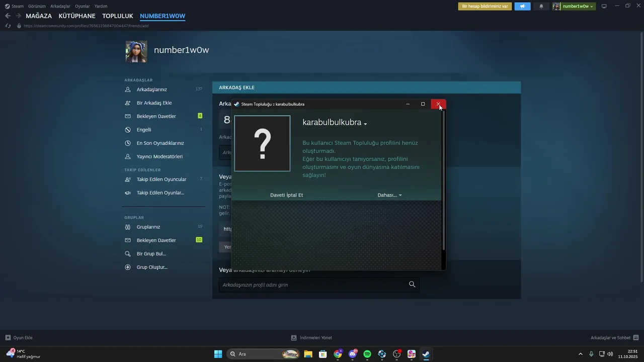Go forward with the navigation arrow
This screenshot has height=362, width=644.
tap(18, 16)
